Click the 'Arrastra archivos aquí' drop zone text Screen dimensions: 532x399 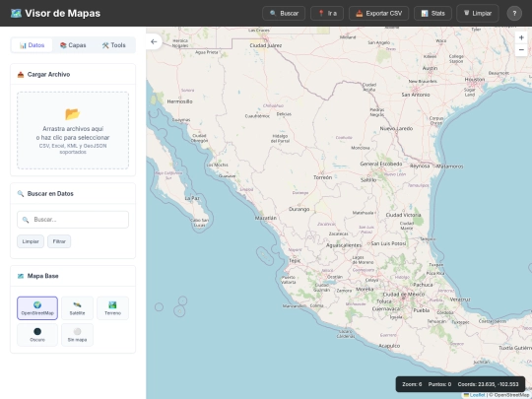(73, 129)
